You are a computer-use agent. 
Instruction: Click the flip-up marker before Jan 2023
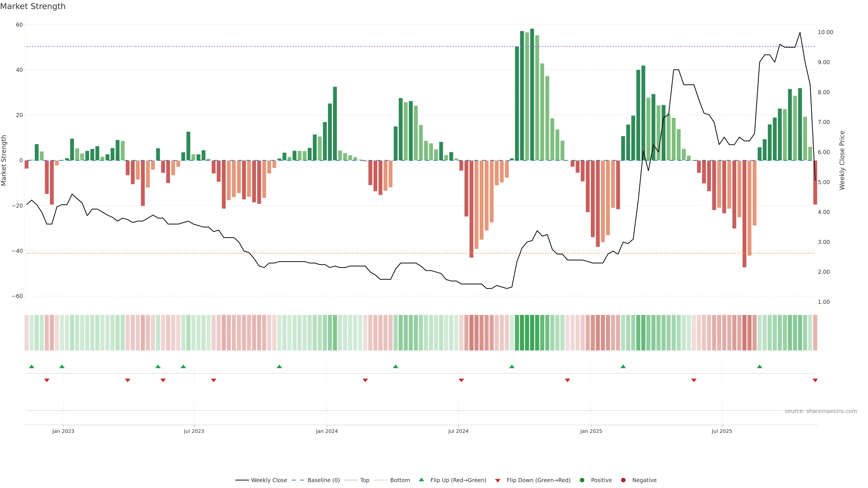pos(62,366)
